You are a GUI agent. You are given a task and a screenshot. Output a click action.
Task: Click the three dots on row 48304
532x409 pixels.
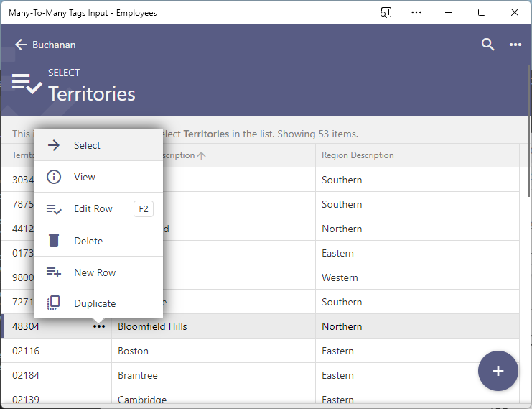[x=99, y=326]
